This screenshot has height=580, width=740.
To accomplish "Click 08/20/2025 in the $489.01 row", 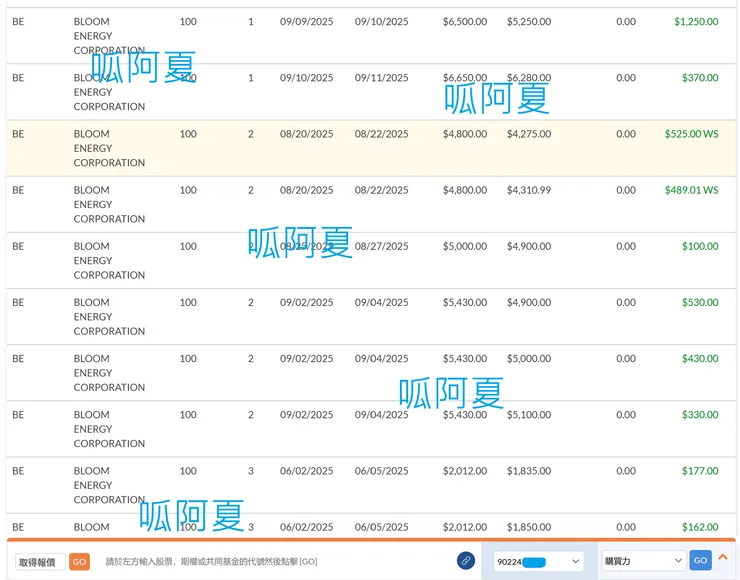I will [x=306, y=190].
